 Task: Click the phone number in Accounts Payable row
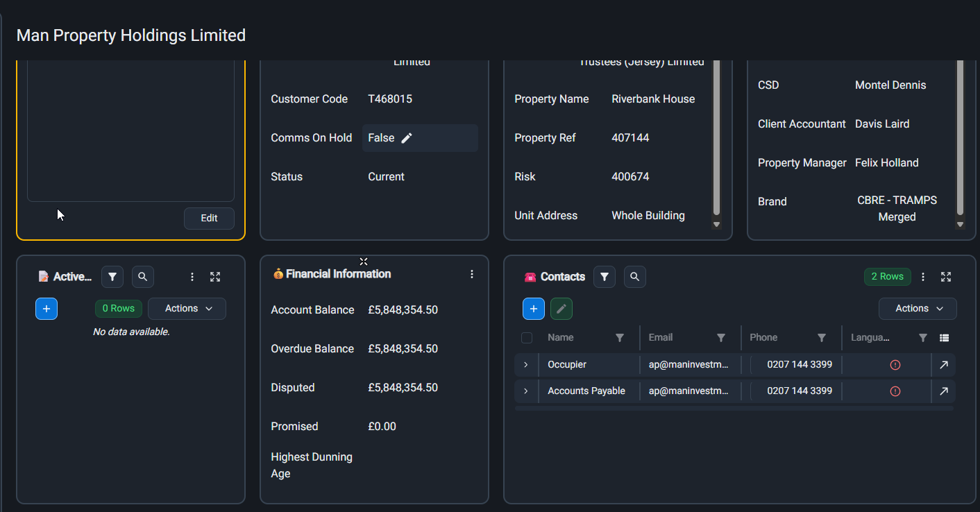(x=800, y=391)
